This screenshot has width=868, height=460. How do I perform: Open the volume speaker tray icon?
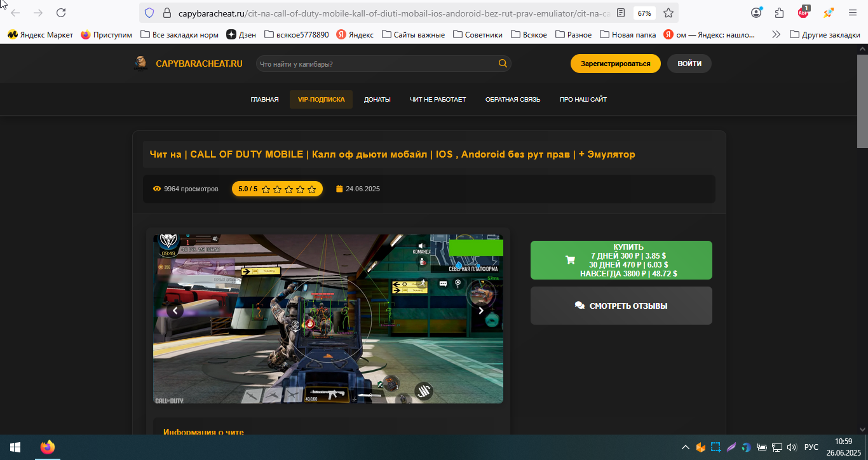pyautogui.click(x=792, y=447)
